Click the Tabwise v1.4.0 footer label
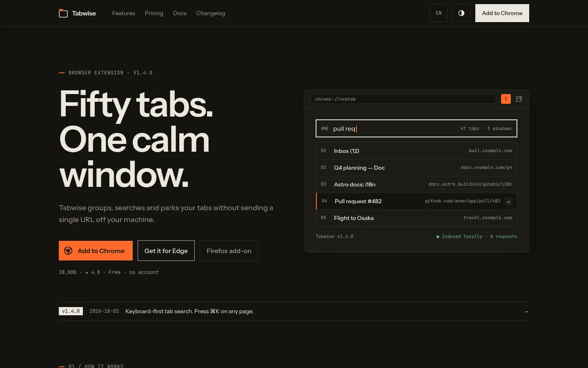The width and height of the screenshot is (588, 368). click(334, 237)
